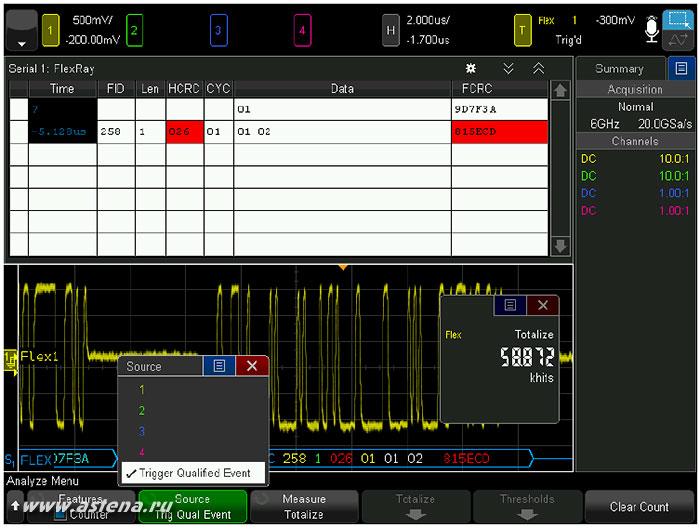This screenshot has width=700, height=527.
Task: Select channel 1 yellow button
Action: pos(50,30)
